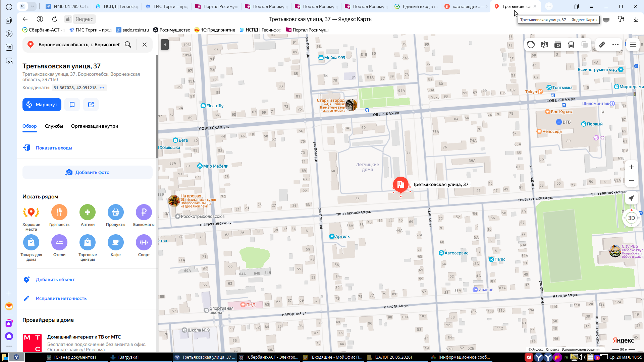644x362 pixels.
Task: Open Организации внутри tab
Action: 95,126
